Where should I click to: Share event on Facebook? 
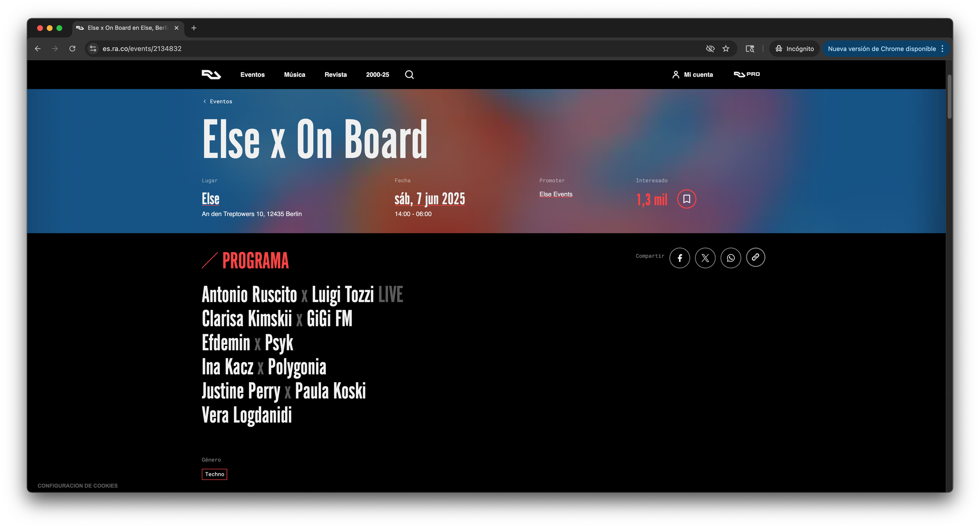tap(679, 258)
